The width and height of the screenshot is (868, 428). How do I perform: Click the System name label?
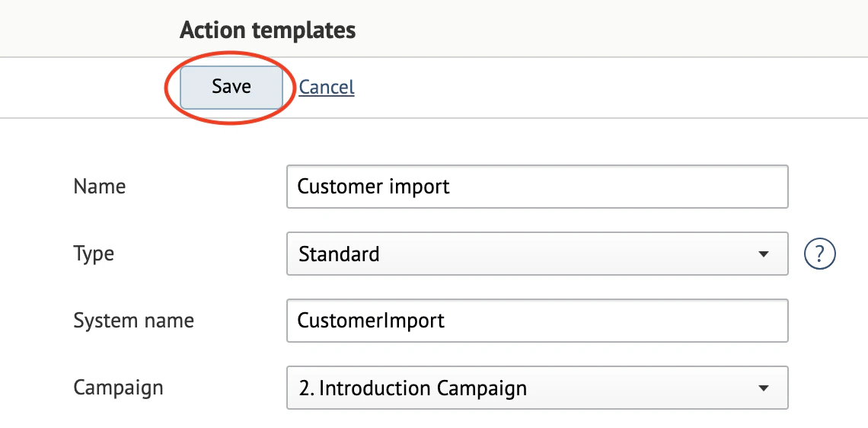(x=133, y=321)
